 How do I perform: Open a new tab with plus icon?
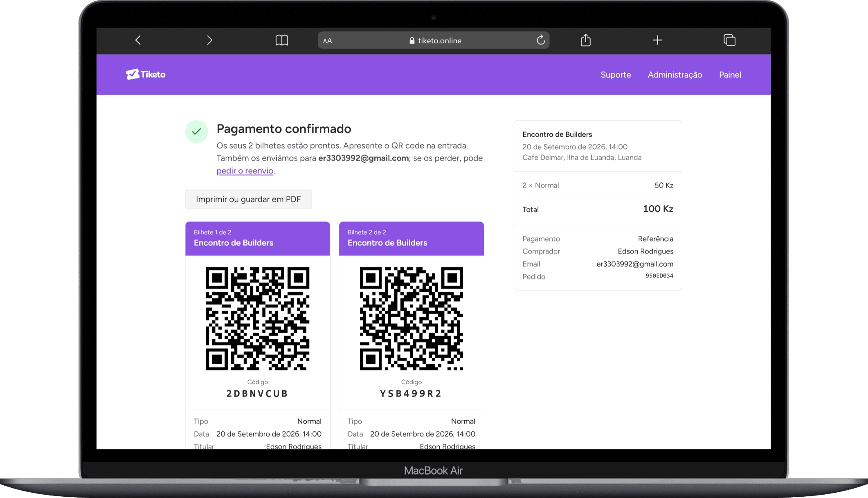657,40
